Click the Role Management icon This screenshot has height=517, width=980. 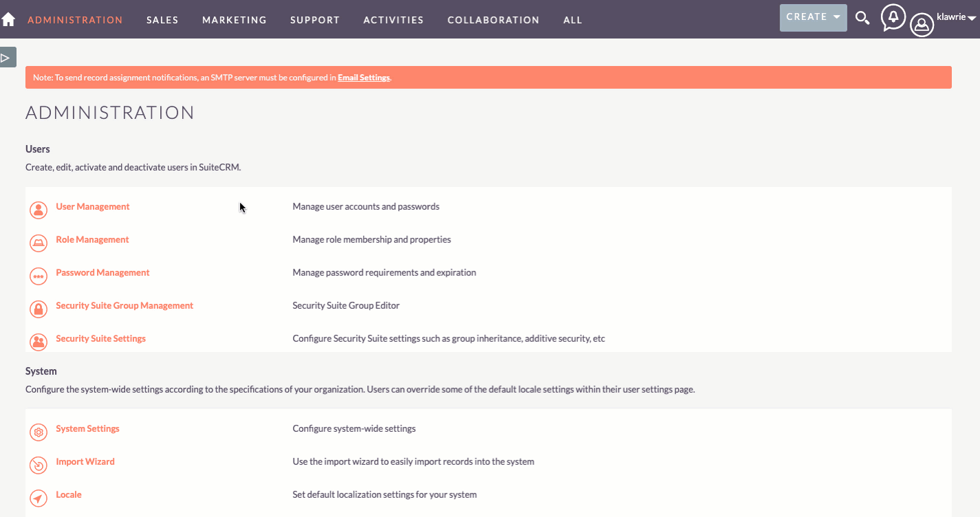39,243
